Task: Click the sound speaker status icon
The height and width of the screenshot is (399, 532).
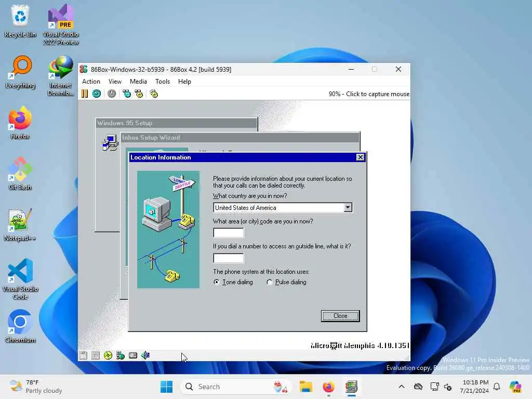Action: tap(145, 355)
